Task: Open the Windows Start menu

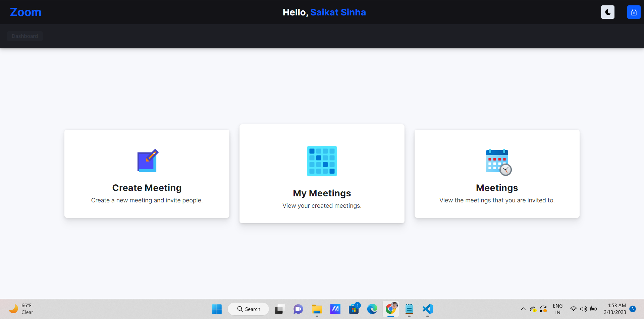Action: 217,309
